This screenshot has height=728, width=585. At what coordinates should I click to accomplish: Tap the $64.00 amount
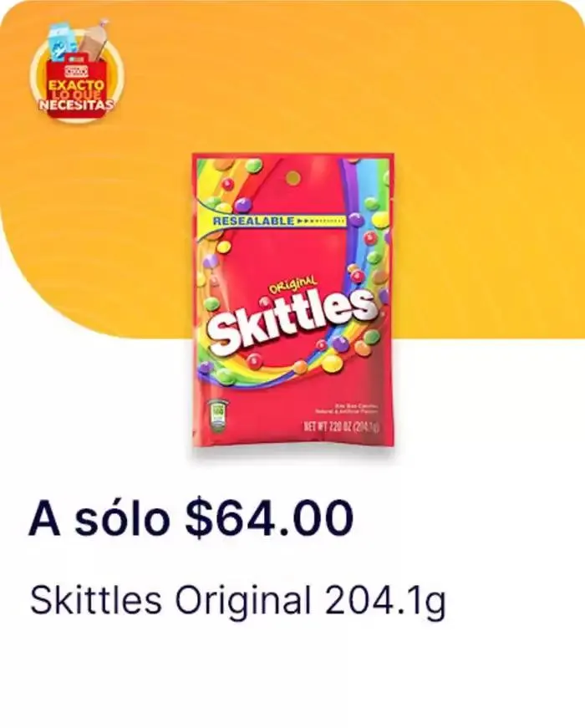point(269,517)
